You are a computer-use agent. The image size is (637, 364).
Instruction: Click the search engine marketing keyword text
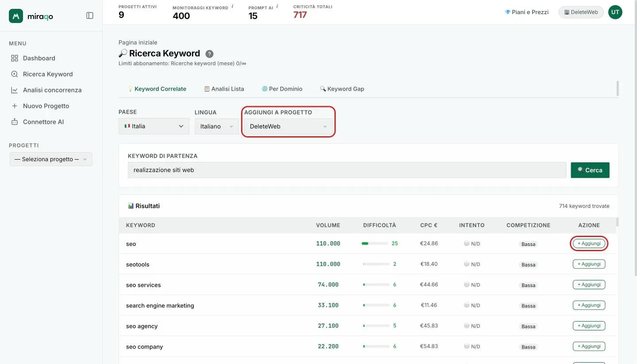point(160,306)
